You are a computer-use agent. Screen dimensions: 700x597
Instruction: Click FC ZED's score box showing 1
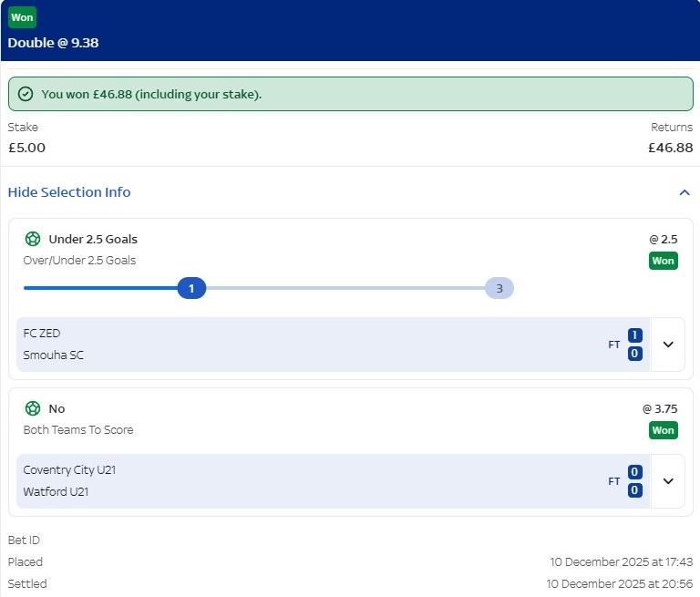tap(635, 335)
